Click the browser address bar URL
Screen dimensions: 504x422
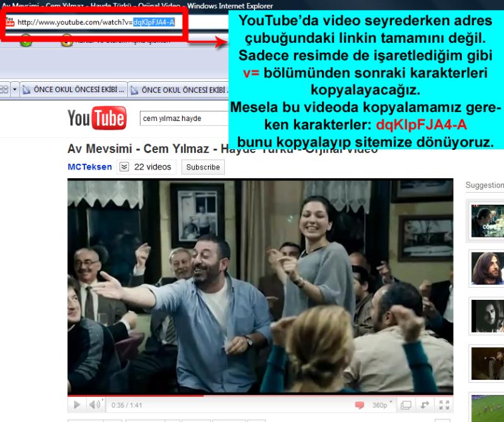pos(96,22)
